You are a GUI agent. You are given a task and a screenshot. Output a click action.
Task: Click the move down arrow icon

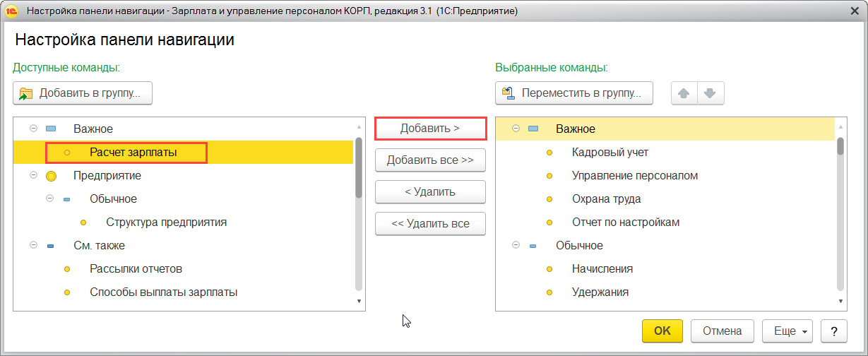pos(711,93)
